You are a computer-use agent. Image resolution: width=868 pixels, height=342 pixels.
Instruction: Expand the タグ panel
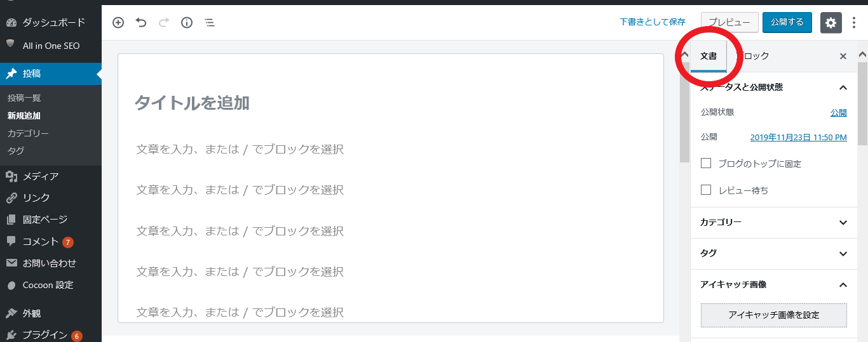(843, 254)
